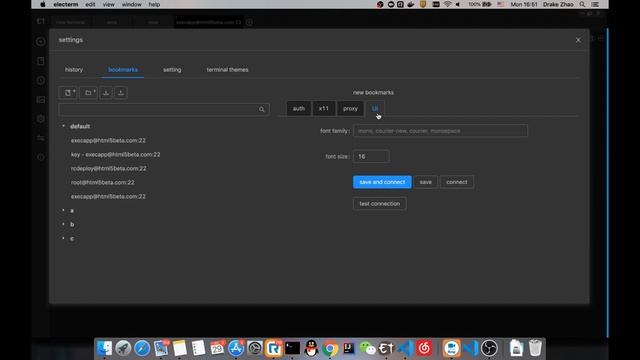Open the sliders icon in left sidebar
Viewport: 640px width, 360px height.
coord(41,138)
